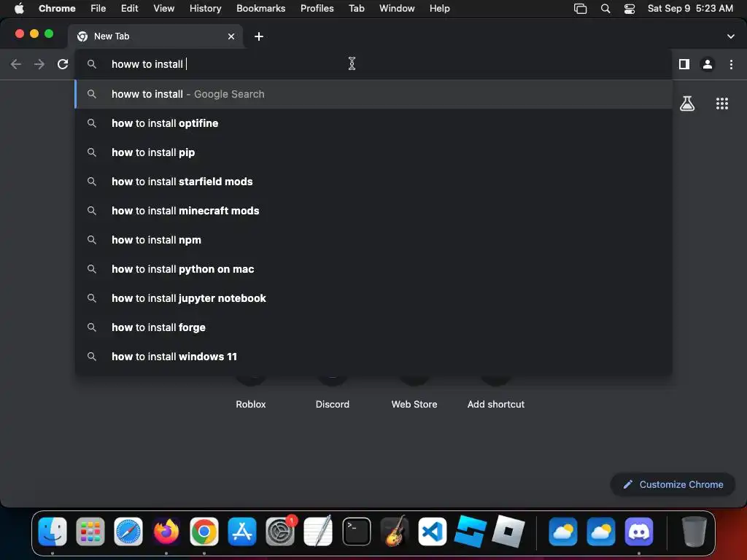Open the Profiles menu

click(x=317, y=9)
